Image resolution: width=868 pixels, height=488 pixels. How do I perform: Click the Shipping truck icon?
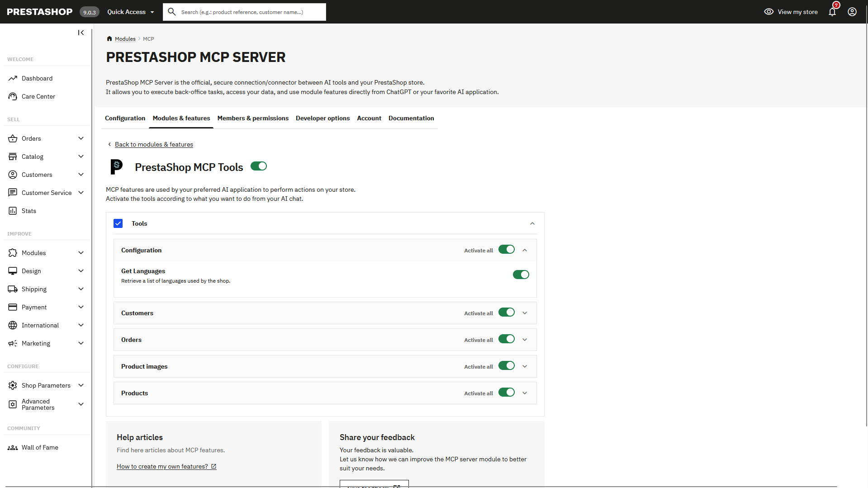click(x=13, y=289)
